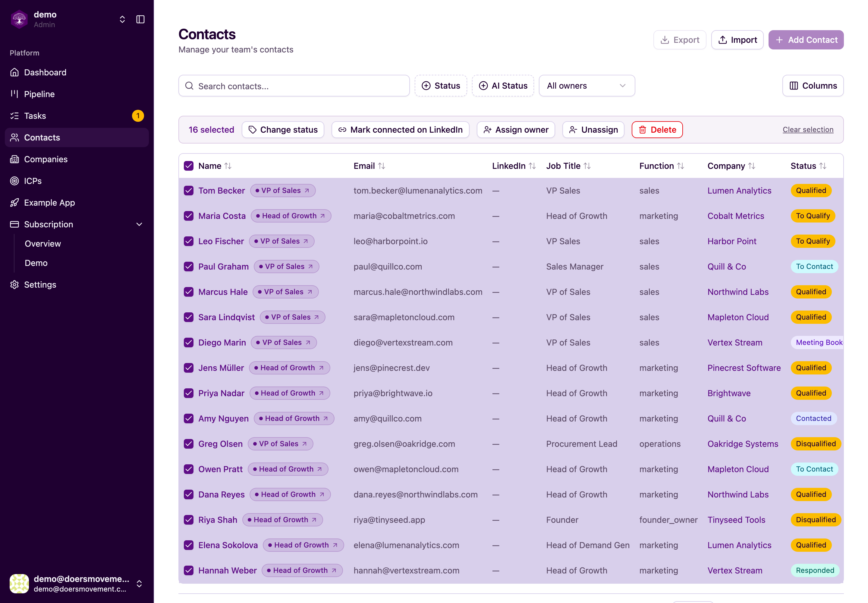The height and width of the screenshot is (603, 868).
Task: Click the demo workspace logo
Action: [x=19, y=19]
